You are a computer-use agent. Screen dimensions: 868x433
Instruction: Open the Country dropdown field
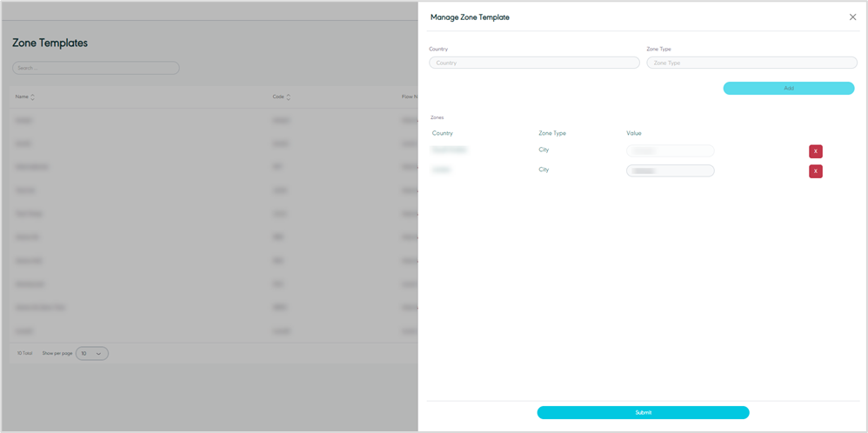534,63
